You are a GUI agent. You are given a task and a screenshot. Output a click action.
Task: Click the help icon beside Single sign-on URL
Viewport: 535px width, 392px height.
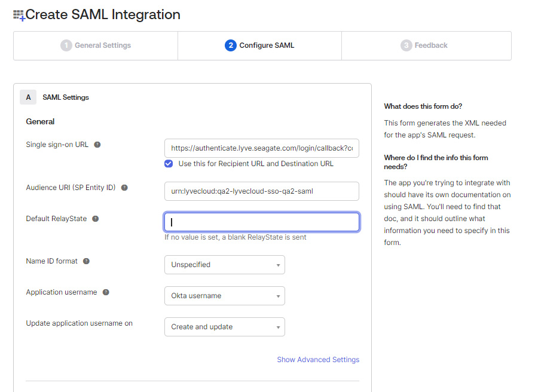(x=97, y=144)
